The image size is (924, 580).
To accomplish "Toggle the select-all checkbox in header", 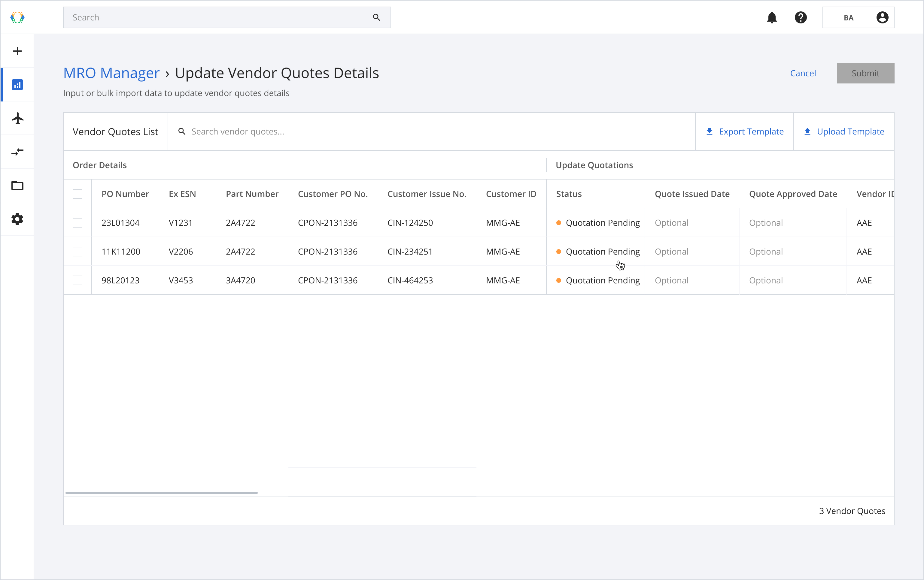I will [x=78, y=194].
